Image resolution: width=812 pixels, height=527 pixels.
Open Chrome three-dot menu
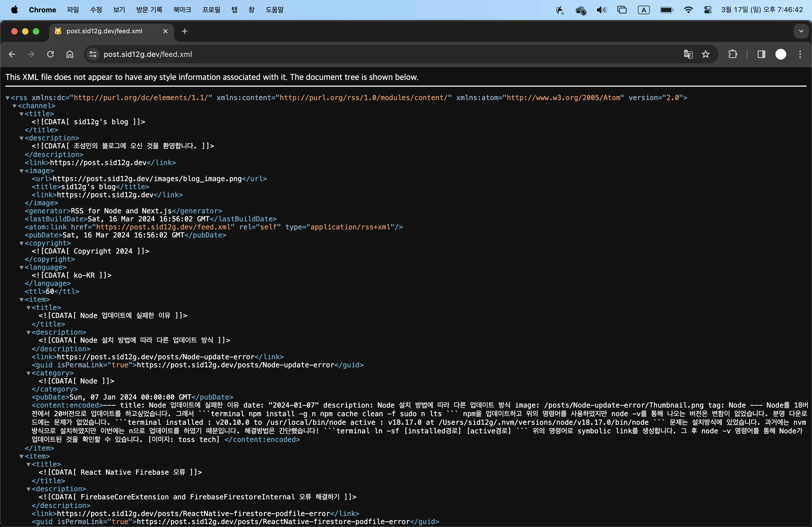point(800,54)
